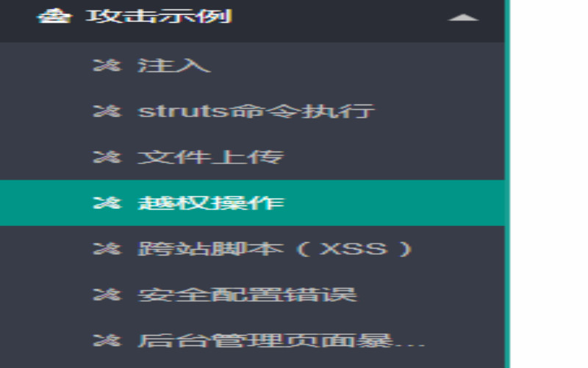The width and height of the screenshot is (588, 368).
Task: Toggle the 攻击示例 menu header label
Action: pyautogui.click(x=159, y=16)
